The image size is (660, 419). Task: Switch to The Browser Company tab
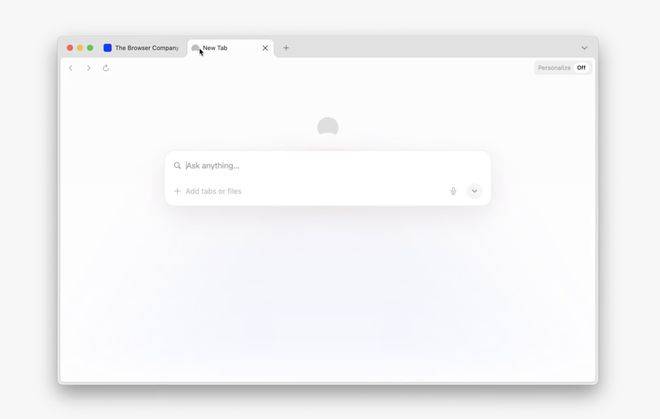point(142,48)
